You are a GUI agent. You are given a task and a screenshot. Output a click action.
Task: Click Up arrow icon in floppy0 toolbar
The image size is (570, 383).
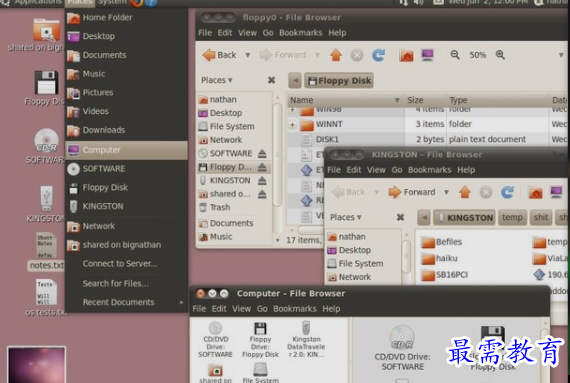[x=336, y=55]
